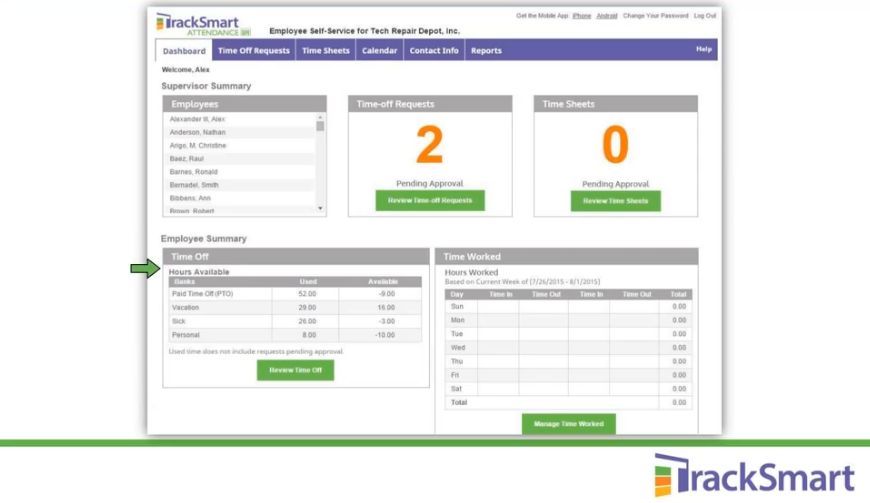Image resolution: width=870 pixels, height=503 pixels.
Task: Click the Sat row in Time Worked
Action: 568,389
